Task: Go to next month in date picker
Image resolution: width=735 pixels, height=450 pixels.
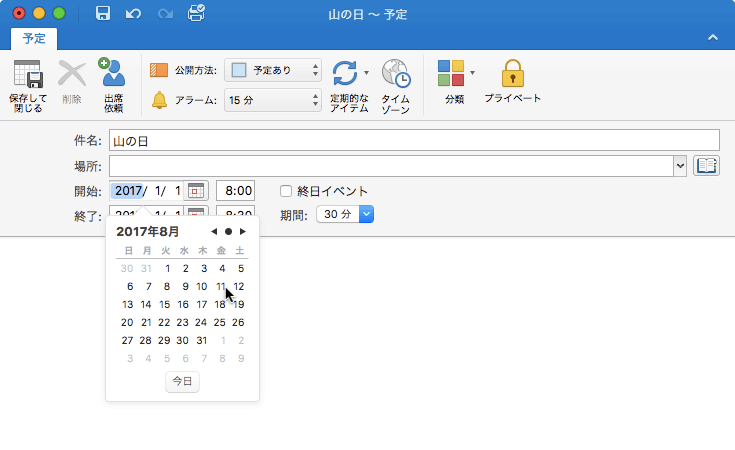Action: [x=242, y=232]
